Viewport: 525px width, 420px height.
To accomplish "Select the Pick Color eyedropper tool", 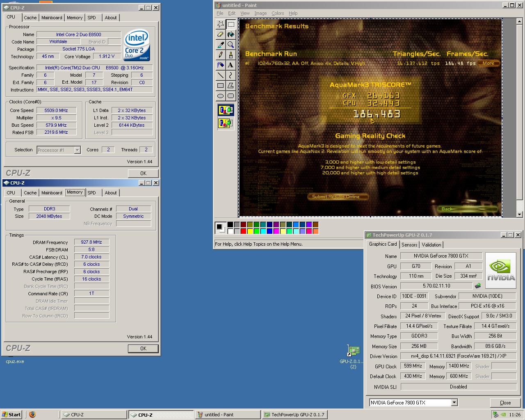I will pos(221,45).
